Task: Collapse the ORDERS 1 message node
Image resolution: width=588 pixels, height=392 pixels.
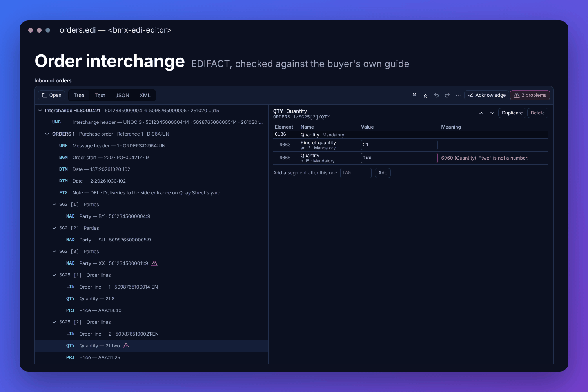Action: point(47,134)
